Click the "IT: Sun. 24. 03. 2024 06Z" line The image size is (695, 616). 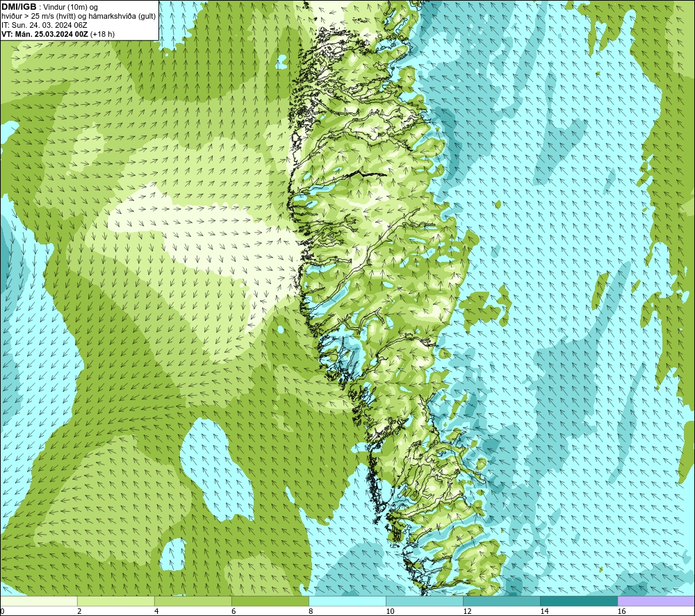44,25
